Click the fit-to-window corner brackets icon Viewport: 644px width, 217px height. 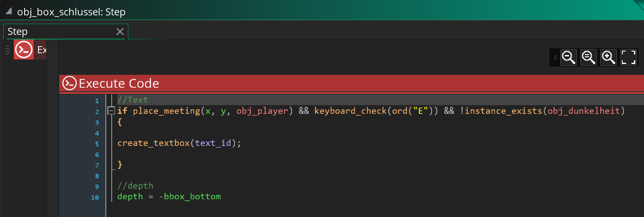[x=629, y=57]
